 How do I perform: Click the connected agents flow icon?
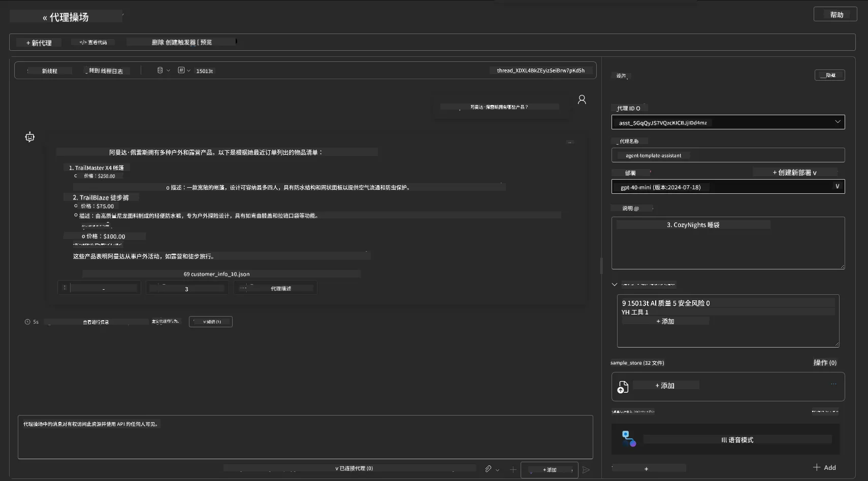pos(629,439)
